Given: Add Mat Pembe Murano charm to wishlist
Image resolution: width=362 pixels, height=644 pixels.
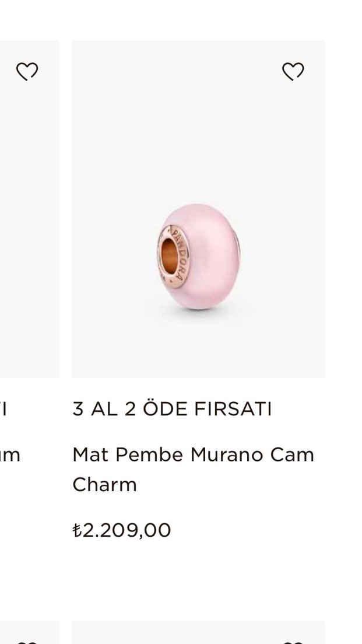Looking at the screenshot, I should [x=293, y=72].
